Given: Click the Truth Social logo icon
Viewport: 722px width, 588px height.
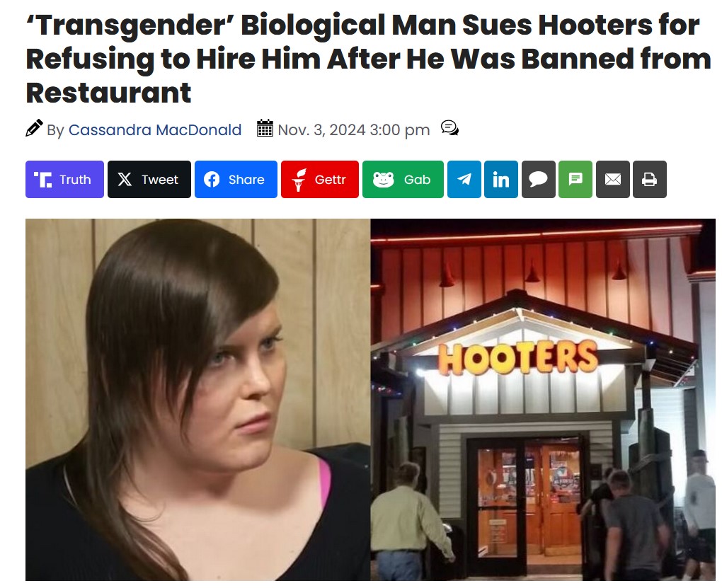Looking at the screenshot, I should pyautogui.click(x=42, y=180).
